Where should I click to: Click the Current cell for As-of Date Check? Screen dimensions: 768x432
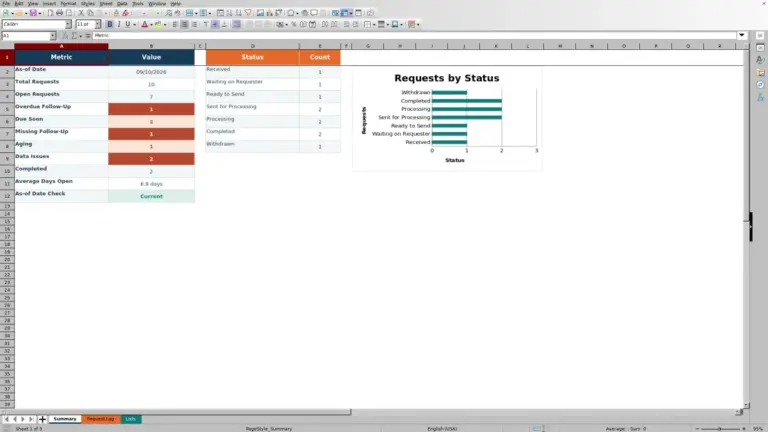pos(151,196)
